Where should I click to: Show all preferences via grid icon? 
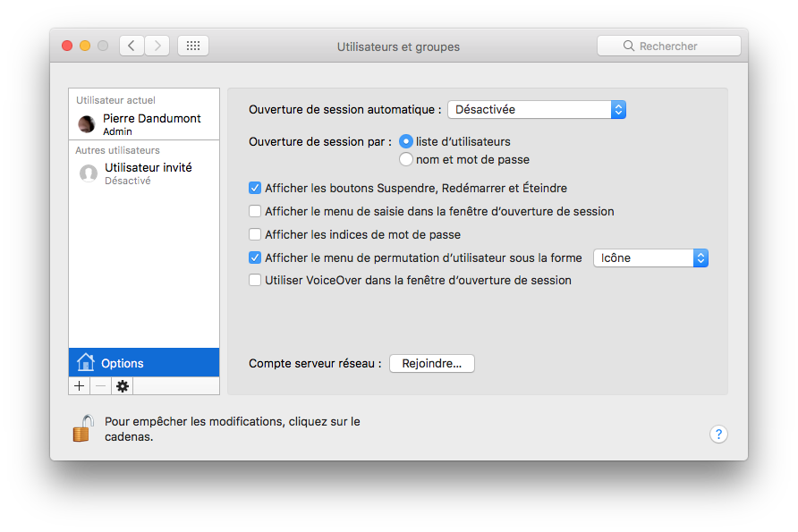tap(193, 46)
